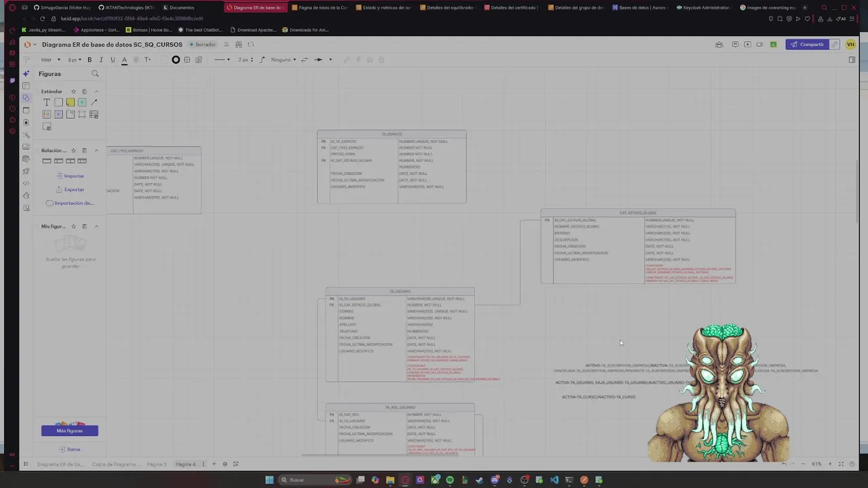This screenshot has width=868, height=488.
Task: Open the collaborators icon
Action: coord(719,45)
